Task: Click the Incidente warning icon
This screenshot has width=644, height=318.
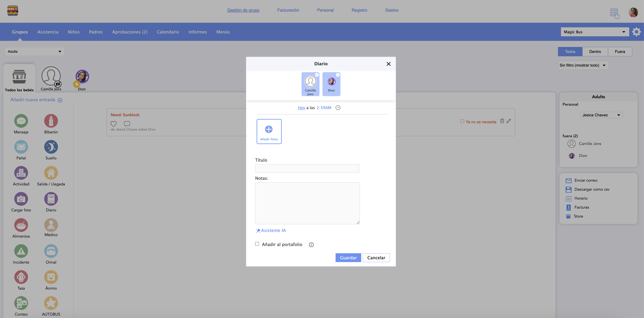Action: click(21, 251)
